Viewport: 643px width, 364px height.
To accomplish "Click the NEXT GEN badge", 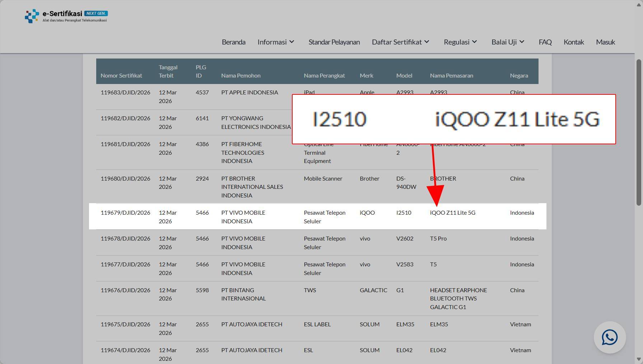I will [96, 13].
